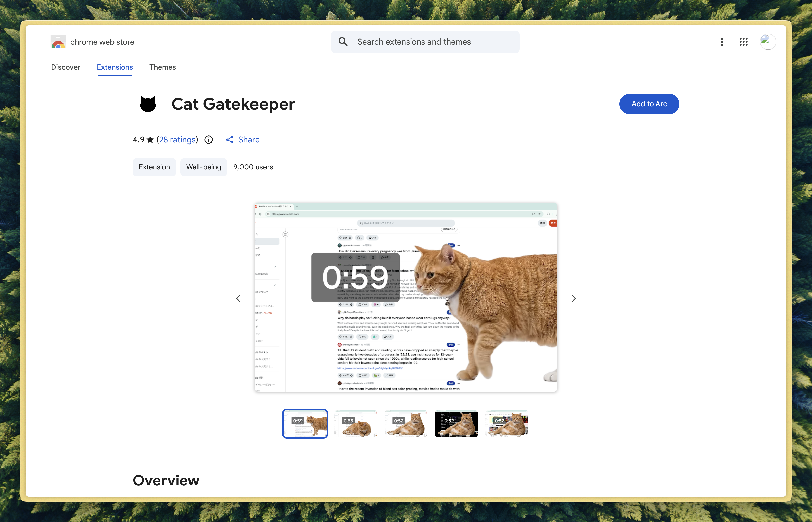Image resolution: width=812 pixels, height=522 pixels.
Task: Open the Discover tab
Action: pos(66,67)
